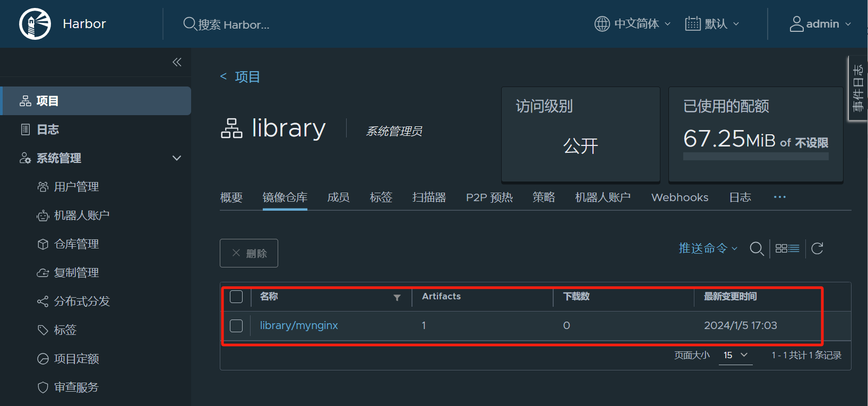Switch to the 概要 tab
Image resolution: width=868 pixels, height=406 pixels.
coord(231,197)
